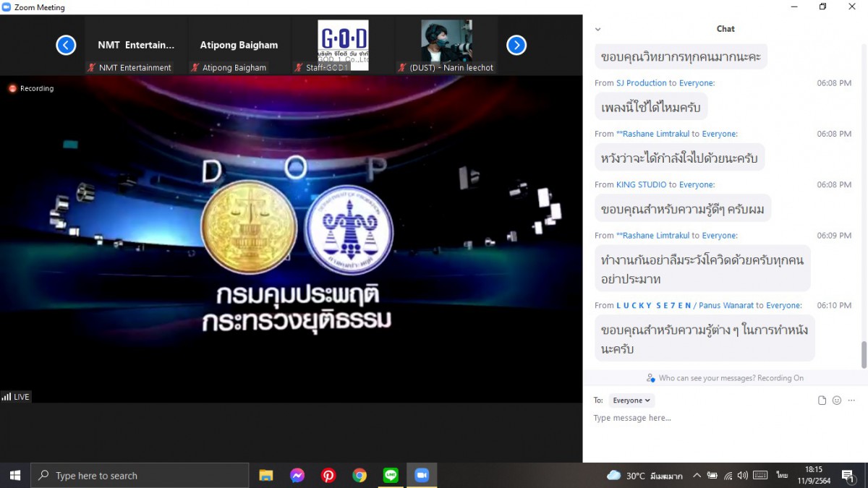Open touch keyboard from tray

click(760, 476)
